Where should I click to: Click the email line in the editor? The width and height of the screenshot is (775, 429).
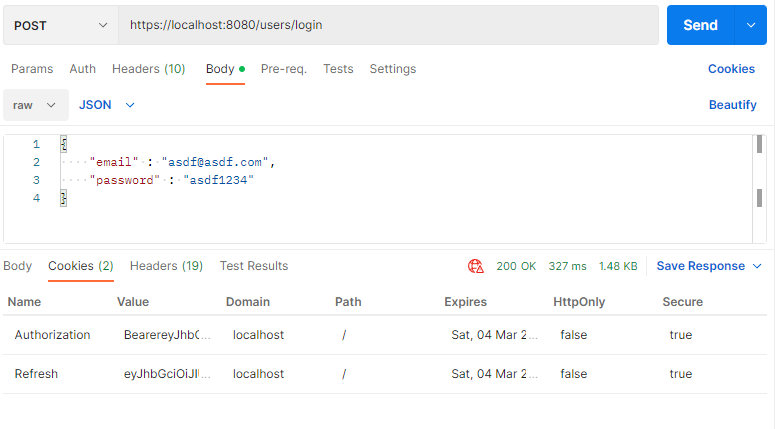pyautogui.click(x=182, y=162)
